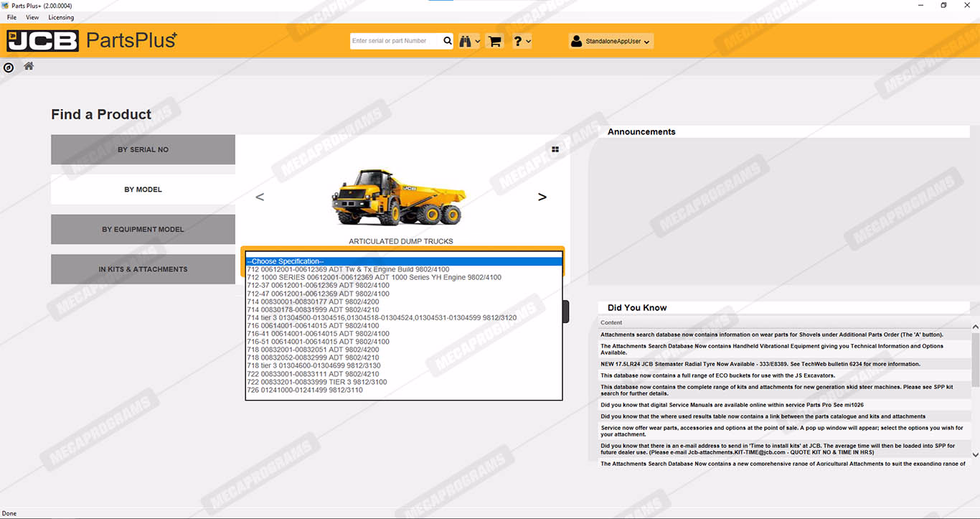Choose 718 00832001-00832051 ADT 9802/4200
This screenshot has width=980, height=519.
pyautogui.click(x=404, y=350)
